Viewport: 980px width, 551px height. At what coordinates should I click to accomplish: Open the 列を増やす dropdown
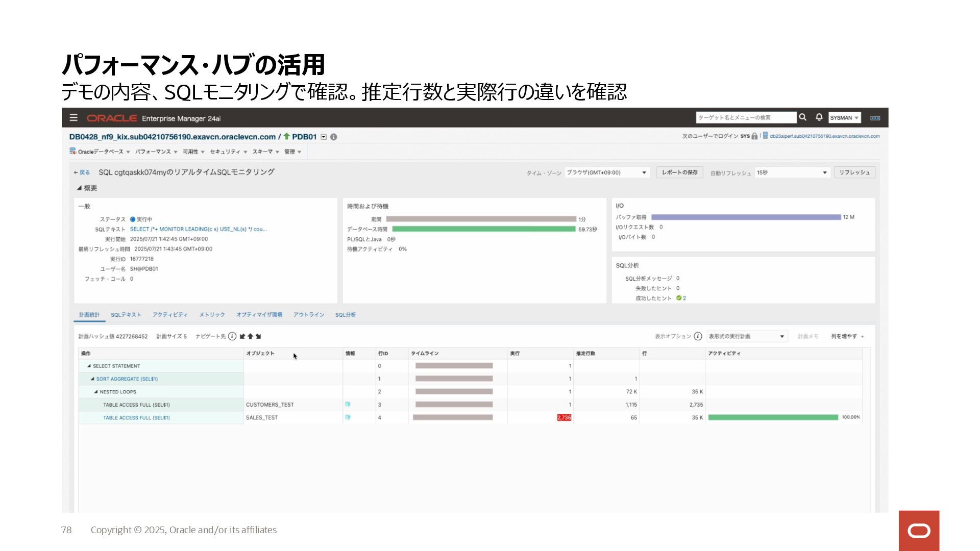coord(847,336)
